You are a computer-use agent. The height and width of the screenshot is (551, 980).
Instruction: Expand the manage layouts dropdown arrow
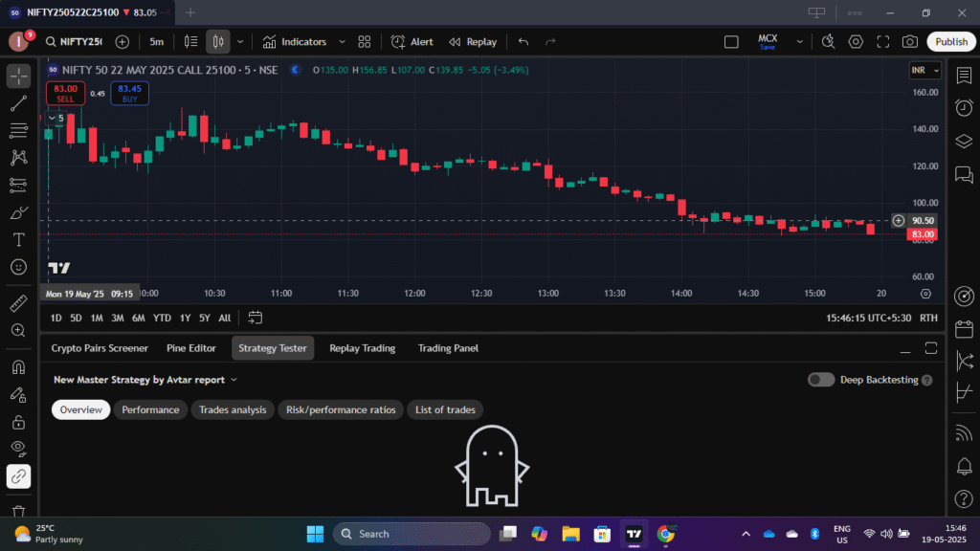799,42
